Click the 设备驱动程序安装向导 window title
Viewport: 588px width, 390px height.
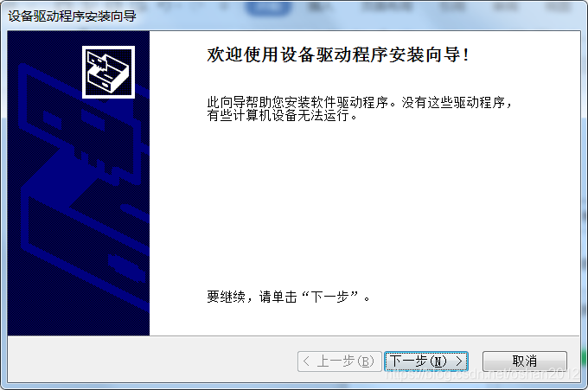pos(72,16)
